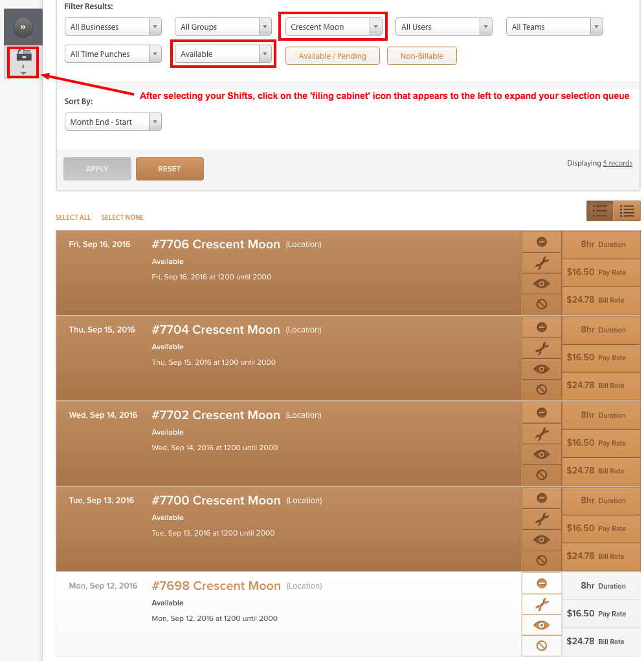Screen dimensions: 644x661
Task: Click the $16.50 Pay Rate of shift #7698
Action: pyautogui.click(x=601, y=614)
